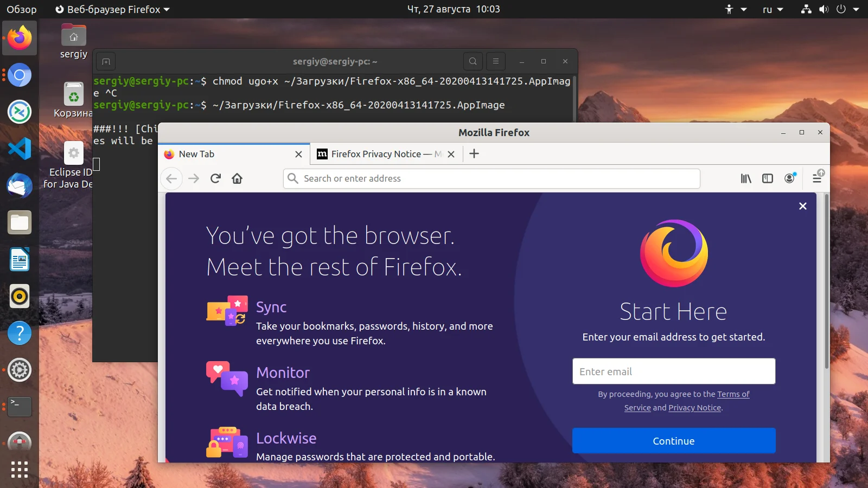Open the terminal hamburger menu
Screen dimensions: 868x488
coord(496,61)
